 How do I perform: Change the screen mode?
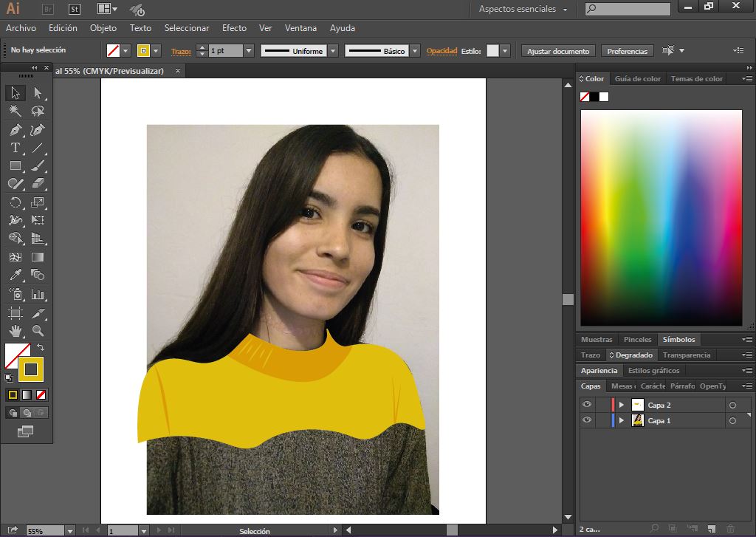tap(25, 431)
